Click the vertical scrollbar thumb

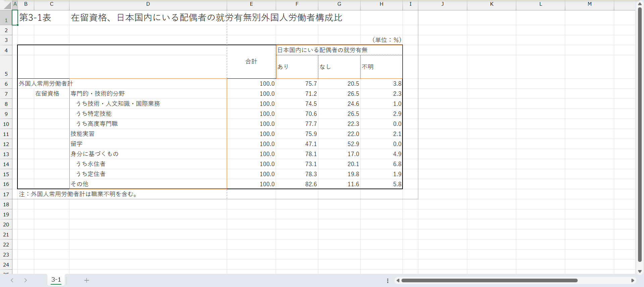click(x=640, y=134)
